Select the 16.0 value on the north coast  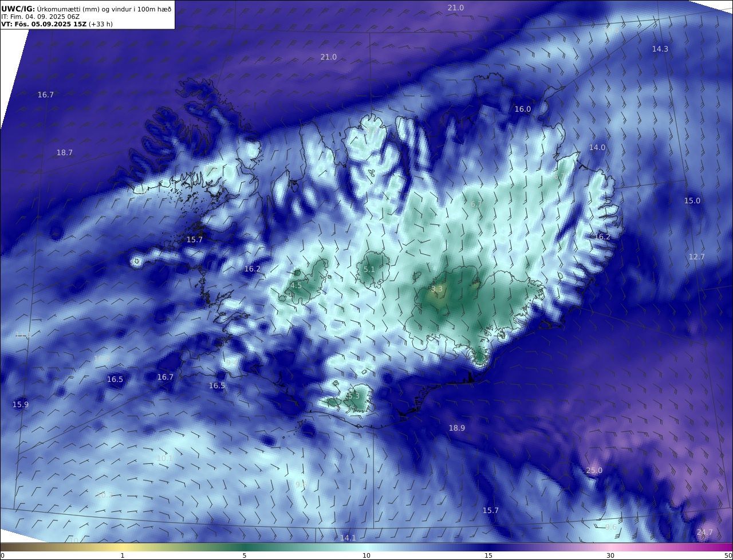point(522,109)
